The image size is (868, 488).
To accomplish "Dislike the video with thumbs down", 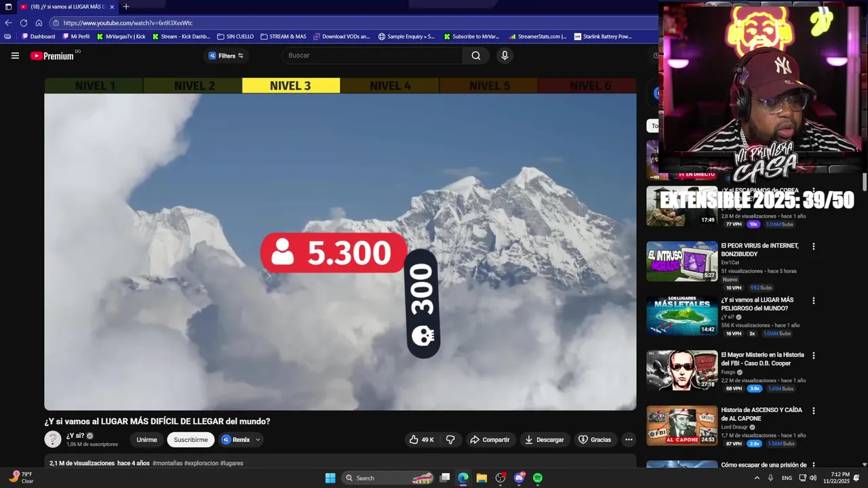I will tap(450, 440).
